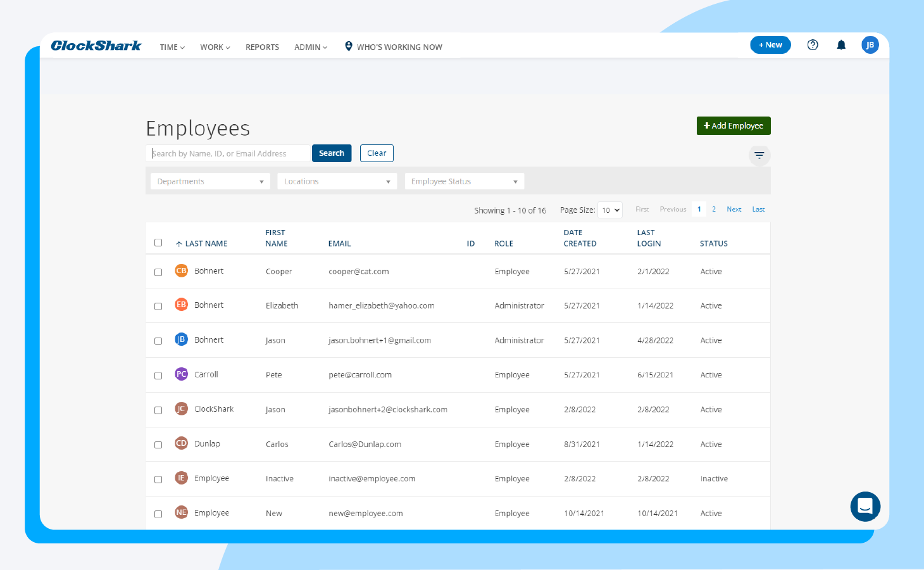
Task: Click the CD avatar of Carlos Dunlap
Action: [181, 443]
